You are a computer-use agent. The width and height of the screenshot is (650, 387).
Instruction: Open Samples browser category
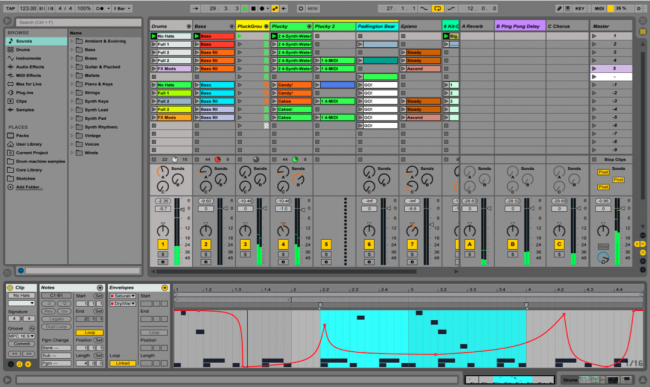coord(36,110)
